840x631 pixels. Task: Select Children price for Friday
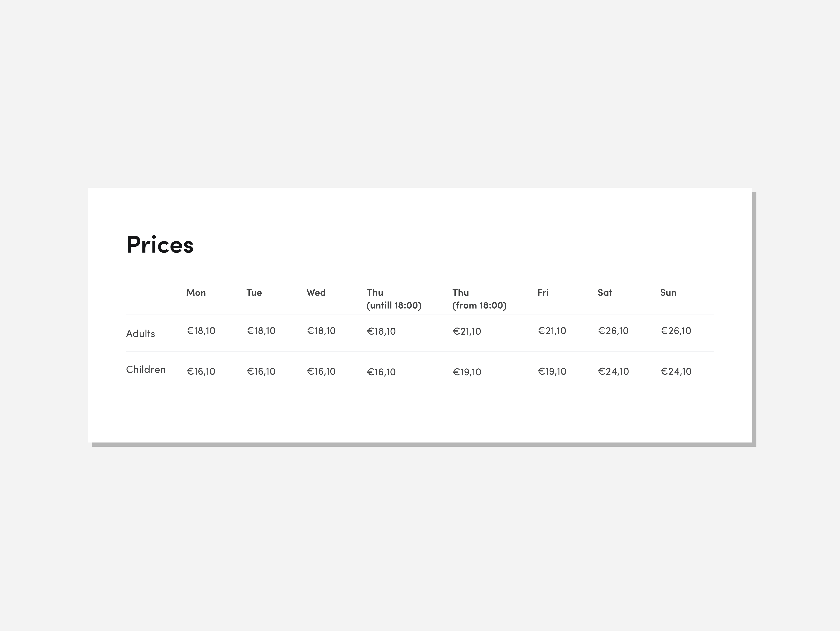coord(552,371)
